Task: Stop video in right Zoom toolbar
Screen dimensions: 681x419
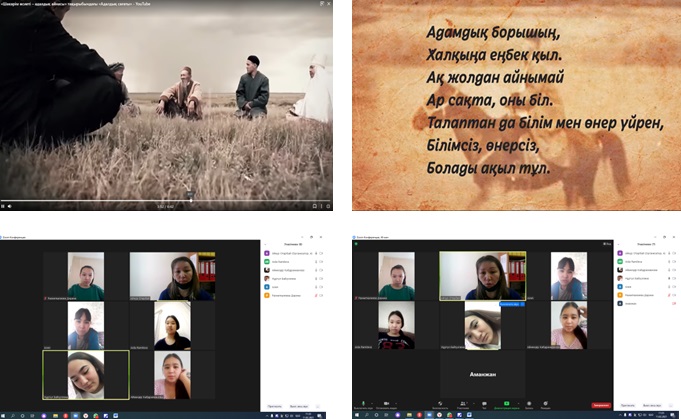Action: 387,405
